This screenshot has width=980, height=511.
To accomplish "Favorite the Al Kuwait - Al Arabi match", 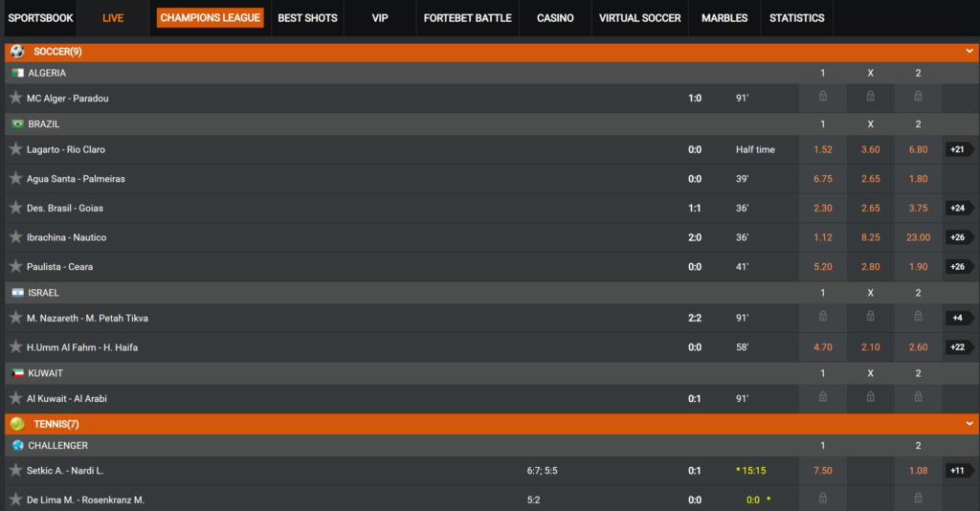I will tap(15, 398).
